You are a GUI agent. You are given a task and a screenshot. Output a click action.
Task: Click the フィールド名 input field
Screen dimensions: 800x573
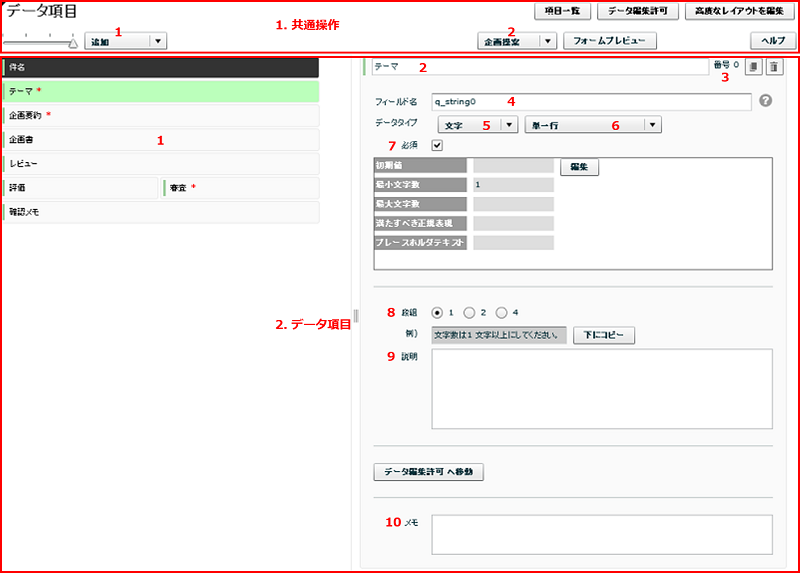click(590, 101)
